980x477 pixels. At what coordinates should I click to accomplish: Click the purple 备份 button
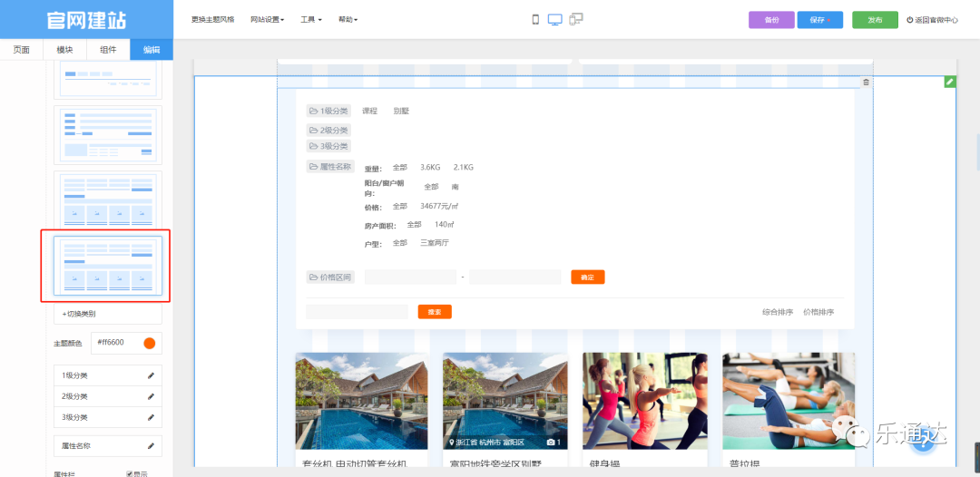pos(771,20)
